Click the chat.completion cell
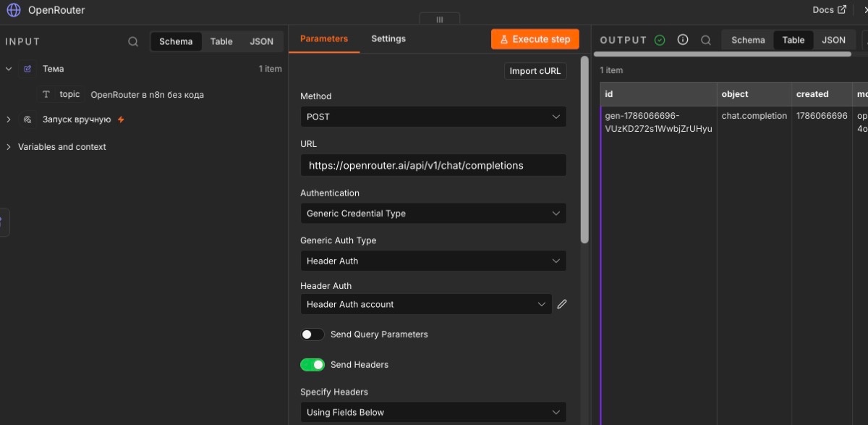868x425 pixels. pyautogui.click(x=754, y=116)
